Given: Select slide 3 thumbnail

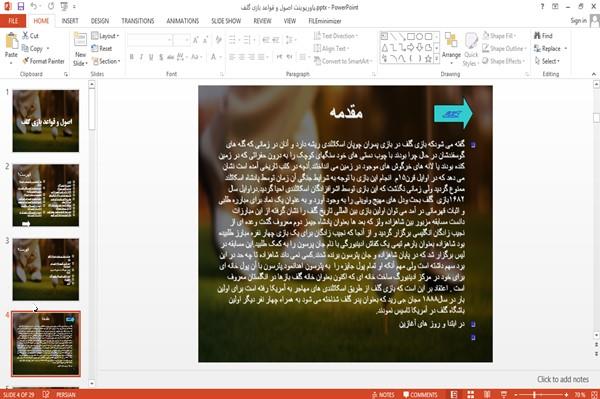Looking at the screenshot, I should tap(46, 269).
